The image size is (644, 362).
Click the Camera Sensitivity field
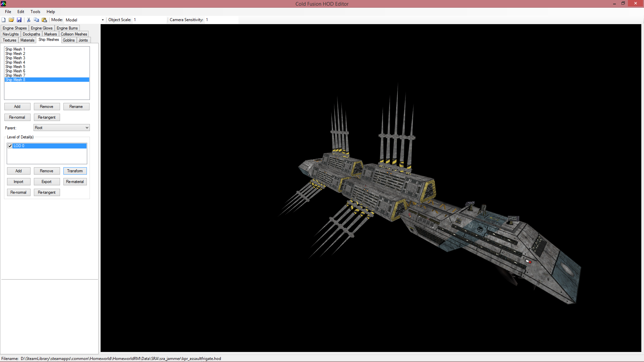click(221, 20)
